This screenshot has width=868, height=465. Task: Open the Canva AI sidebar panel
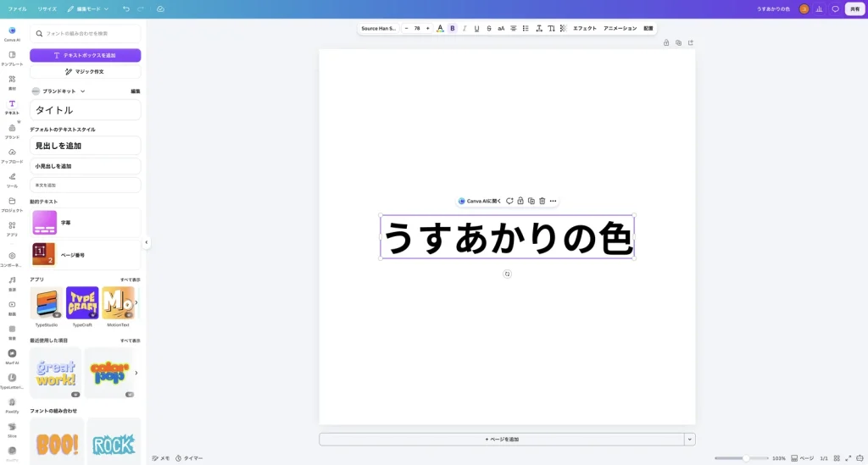[x=12, y=33]
